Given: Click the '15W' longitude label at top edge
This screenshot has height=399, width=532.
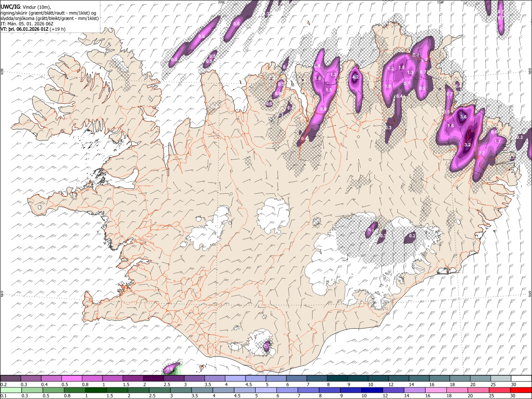Looking at the screenshot, I should [440, 2].
